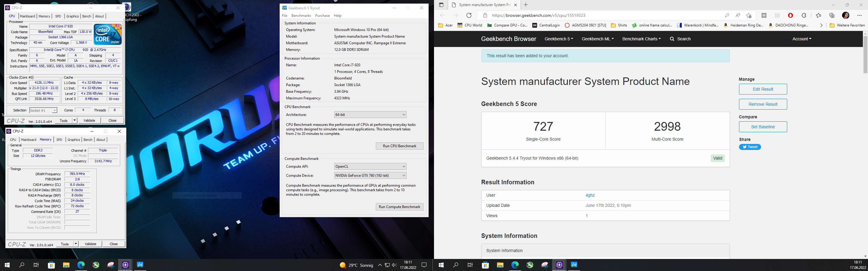
Task: Open Microsoft Store on the left taskbar
Action: tap(51, 265)
